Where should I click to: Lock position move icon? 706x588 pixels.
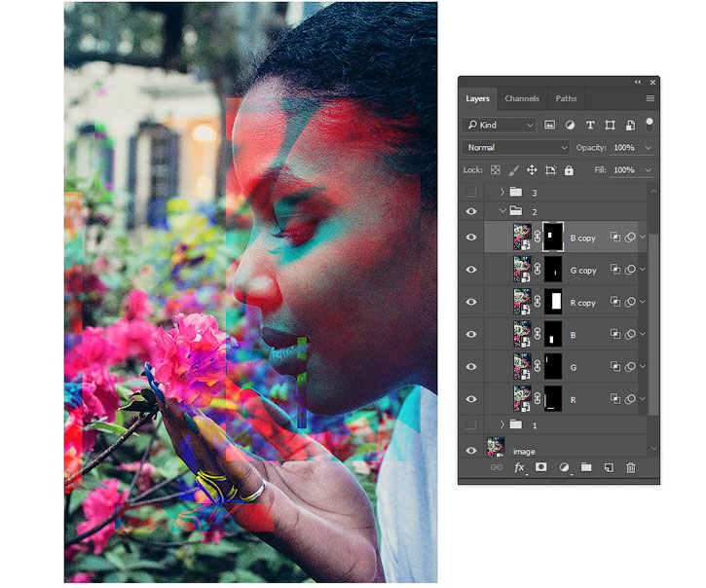click(x=532, y=169)
